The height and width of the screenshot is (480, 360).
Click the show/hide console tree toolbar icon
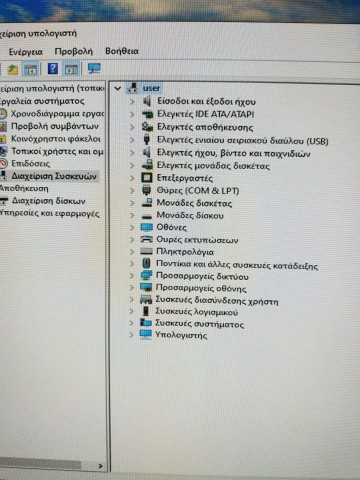point(30,69)
